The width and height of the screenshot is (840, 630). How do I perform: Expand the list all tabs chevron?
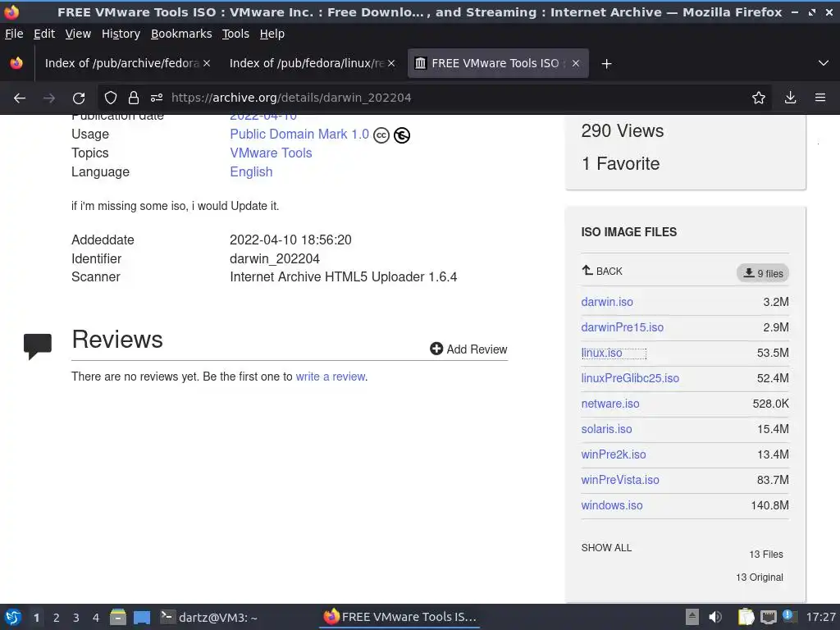pos(824,63)
